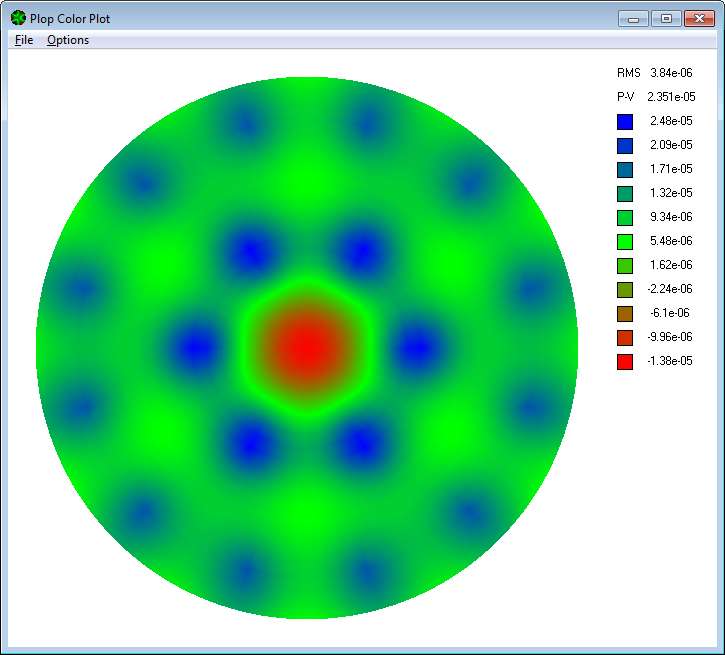Screen dimensions: 725x655
Task: Click the legend value 9.34e-06
Action: tap(671, 217)
